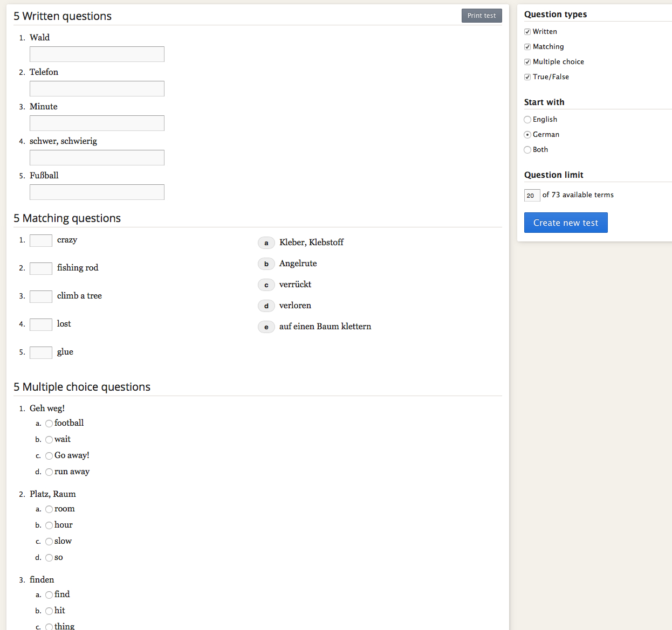Click the answer box under Telefon
672x630 pixels.
tap(97, 88)
